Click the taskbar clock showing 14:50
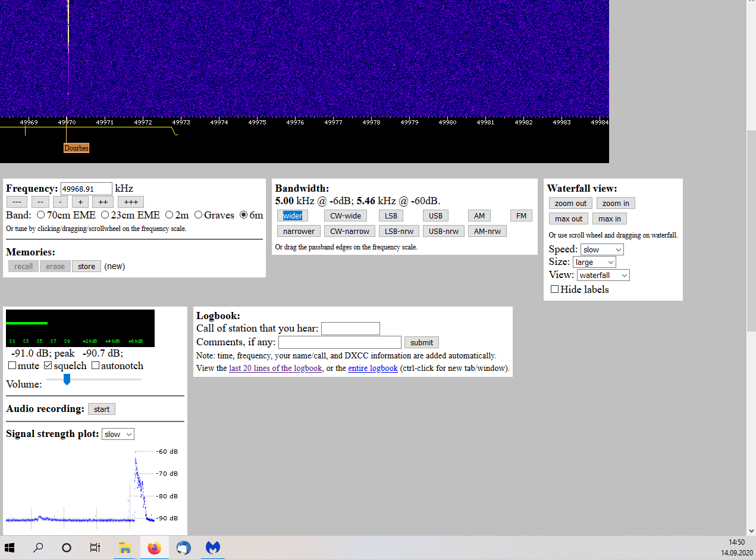The width and height of the screenshot is (756, 559). (736, 542)
